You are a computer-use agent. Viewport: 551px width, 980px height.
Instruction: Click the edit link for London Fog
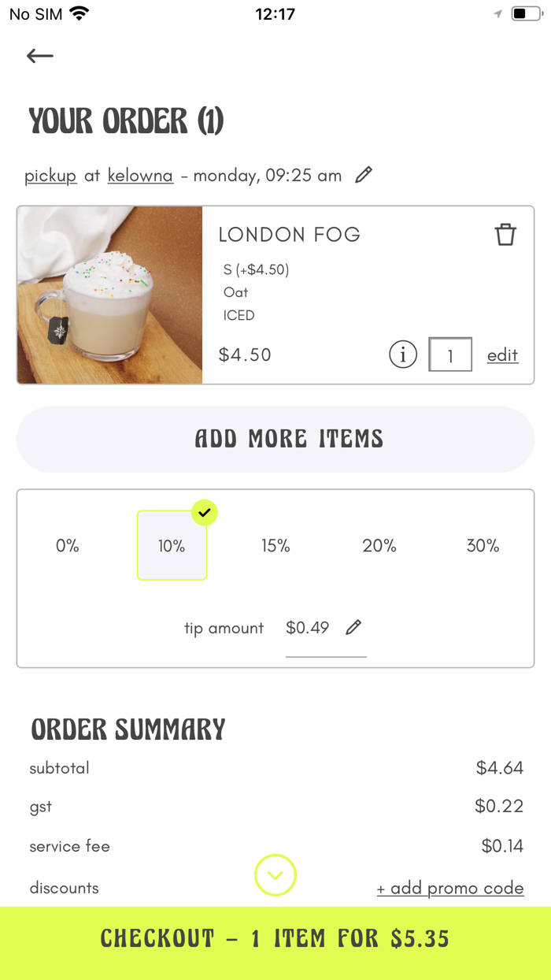pyautogui.click(x=502, y=355)
